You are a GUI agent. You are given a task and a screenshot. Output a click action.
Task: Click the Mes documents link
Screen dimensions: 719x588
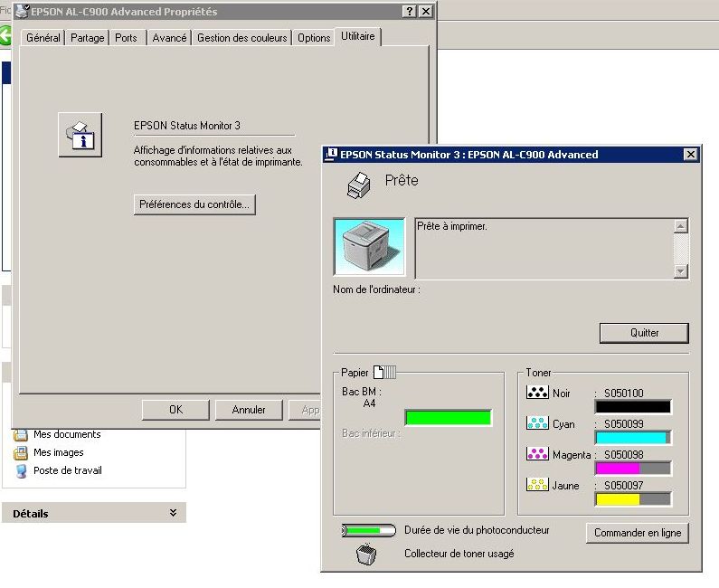(x=67, y=434)
